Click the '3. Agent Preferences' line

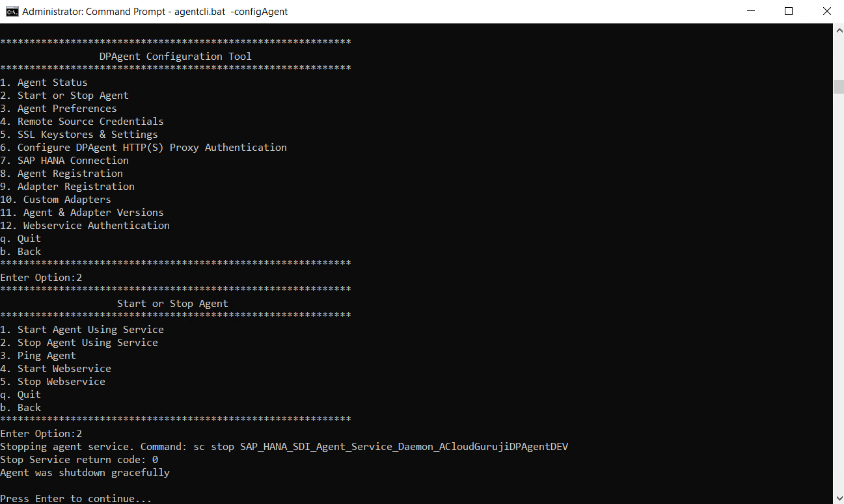click(59, 109)
